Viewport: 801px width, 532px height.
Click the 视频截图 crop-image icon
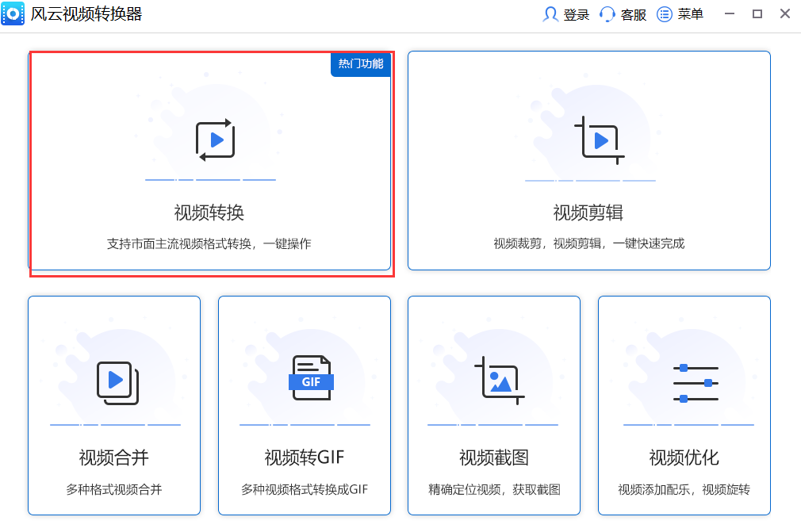click(499, 381)
